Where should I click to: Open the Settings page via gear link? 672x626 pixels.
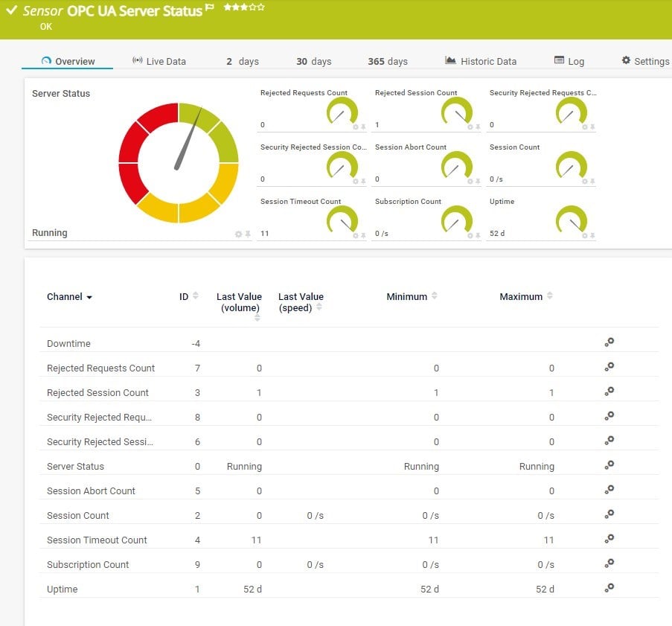[x=646, y=61]
